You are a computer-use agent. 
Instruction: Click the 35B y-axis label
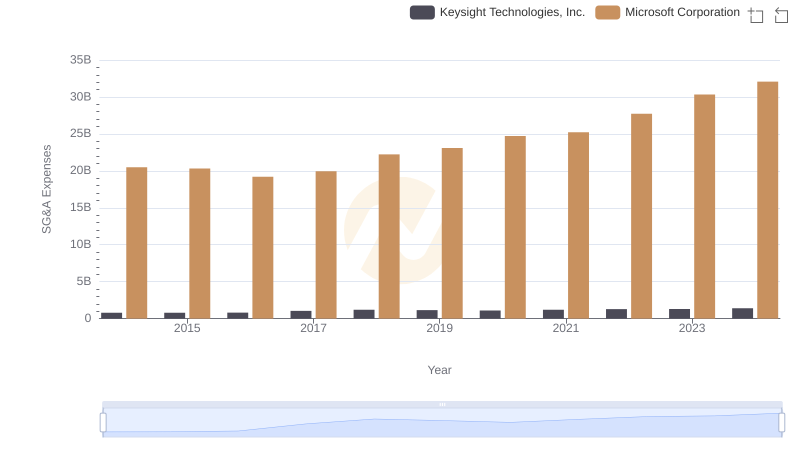click(81, 60)
